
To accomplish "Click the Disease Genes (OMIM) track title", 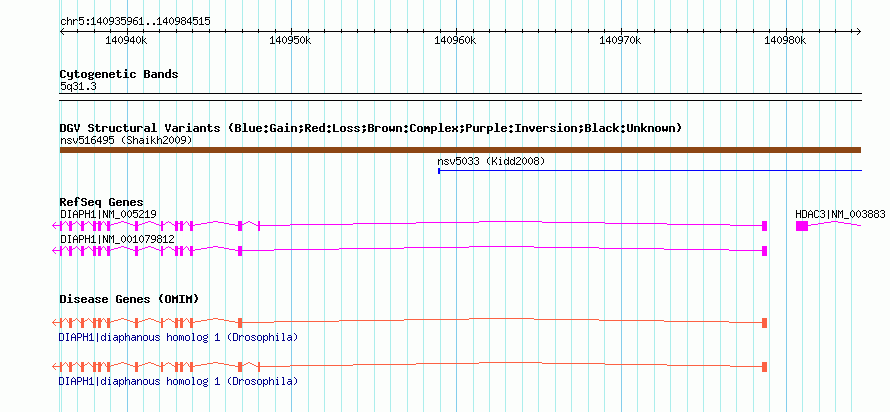I will click(129, 299).
